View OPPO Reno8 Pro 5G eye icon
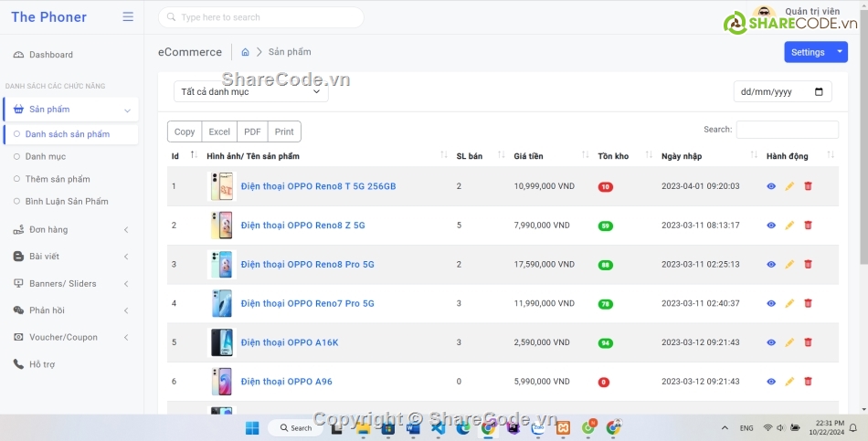The width and height of the screenshot is (868, 441). (771, 265)
